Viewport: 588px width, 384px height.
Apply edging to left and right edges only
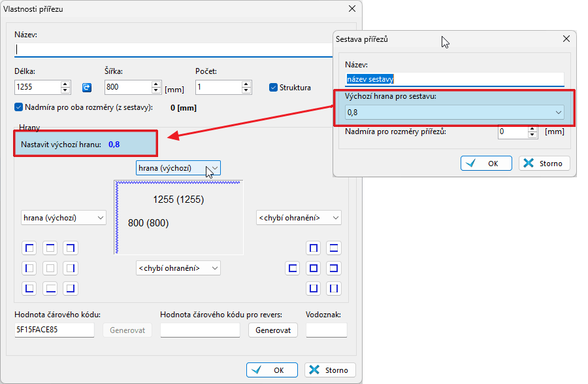pos(334,288)
